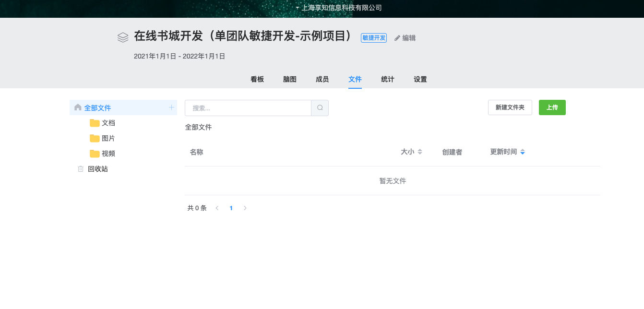Switch to the 看板 tab
The height and width of the screenshot is (309, 644).
click(257, 79)
